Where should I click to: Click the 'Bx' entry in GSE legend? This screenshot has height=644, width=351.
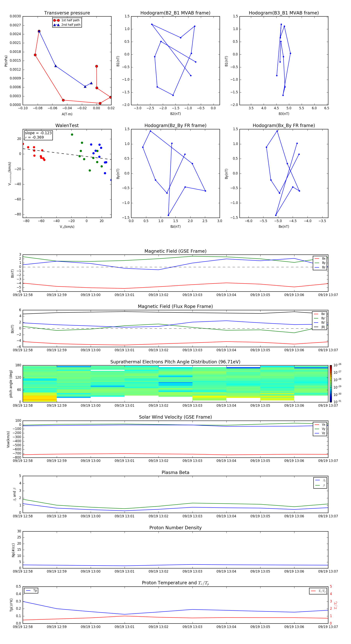point(320,259)
